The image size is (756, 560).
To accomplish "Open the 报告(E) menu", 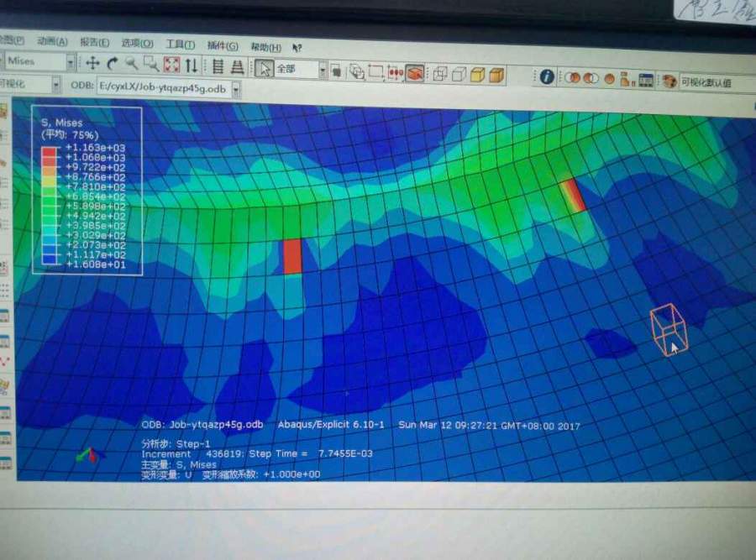I will point(94,43).
